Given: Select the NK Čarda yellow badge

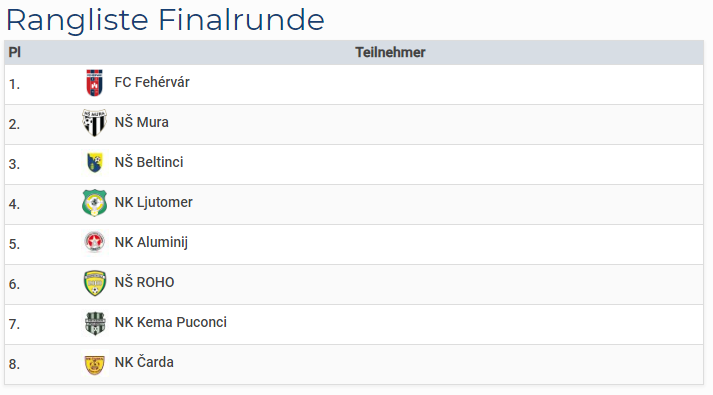Looking at the screenshot, I should [x=95, y=365].
